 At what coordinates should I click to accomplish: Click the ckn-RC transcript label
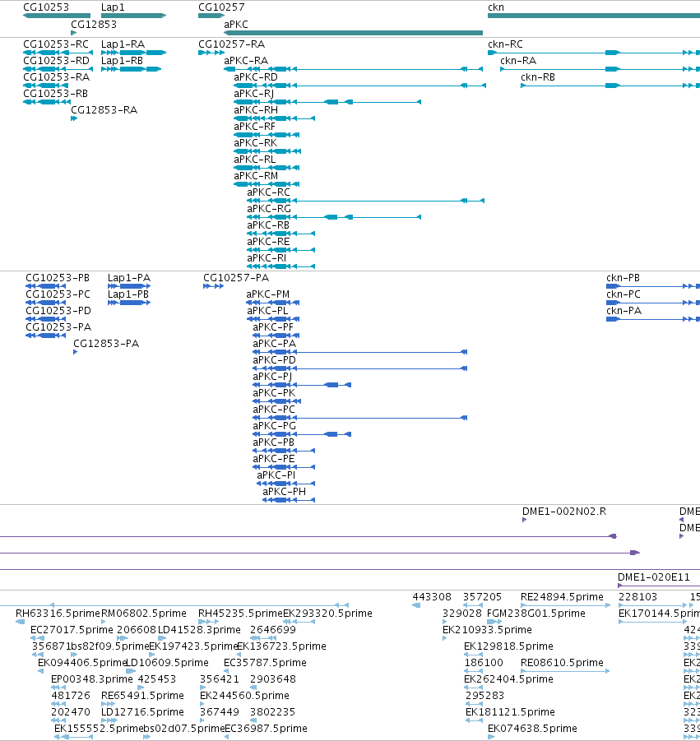505,44
